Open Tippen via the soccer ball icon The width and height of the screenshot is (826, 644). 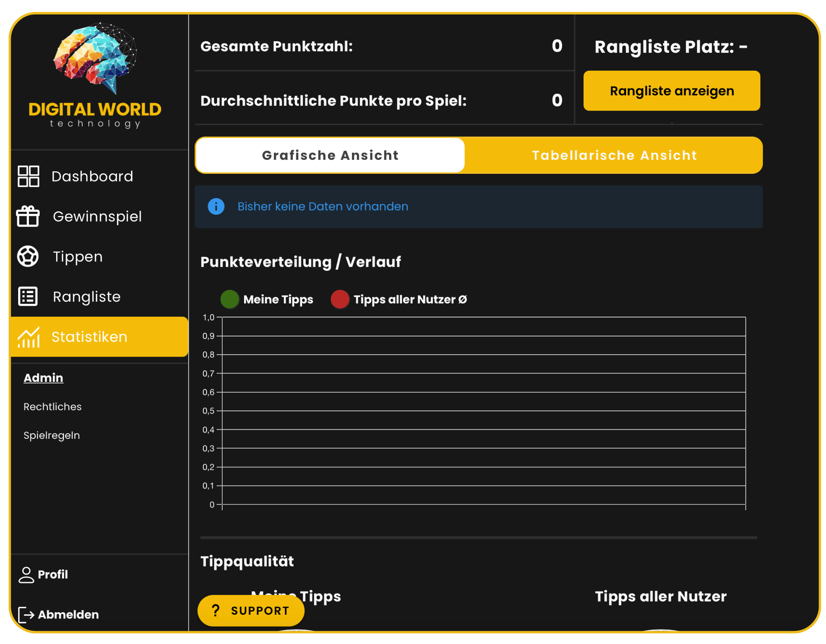coord(28,256)
